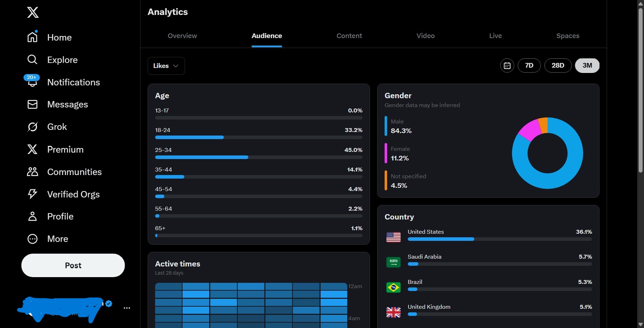Click the Post button
The width and height of the screenshot is (644, 328).
(73, 265)
